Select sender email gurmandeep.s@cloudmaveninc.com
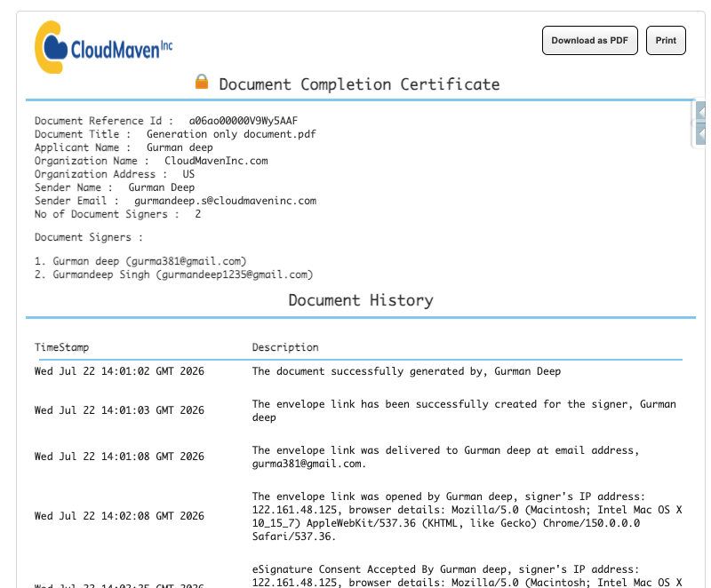The width and height of the screenshot is (711, 588). [226, 201]
